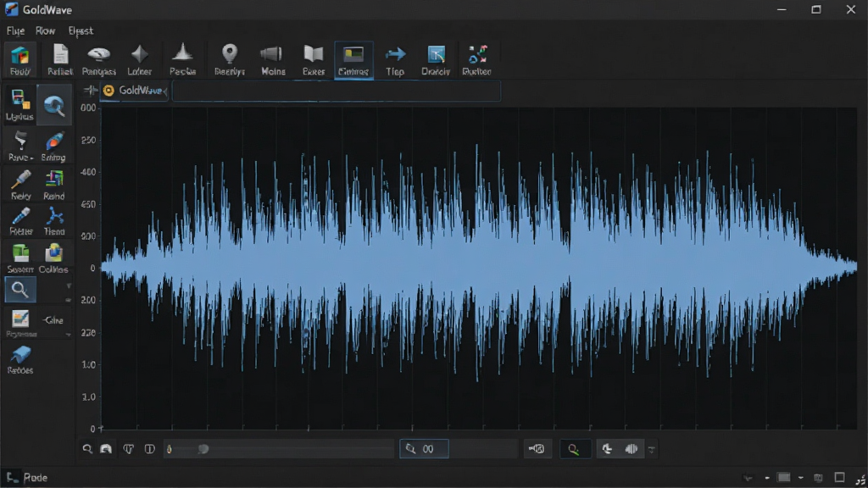Select the blue eraser Retoes tool
This screenshot has width=868, height=488.
(20, 354)
